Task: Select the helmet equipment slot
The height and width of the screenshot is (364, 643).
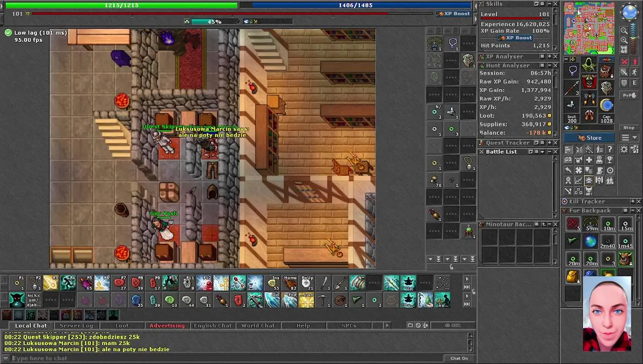Action: pos(589,64)
